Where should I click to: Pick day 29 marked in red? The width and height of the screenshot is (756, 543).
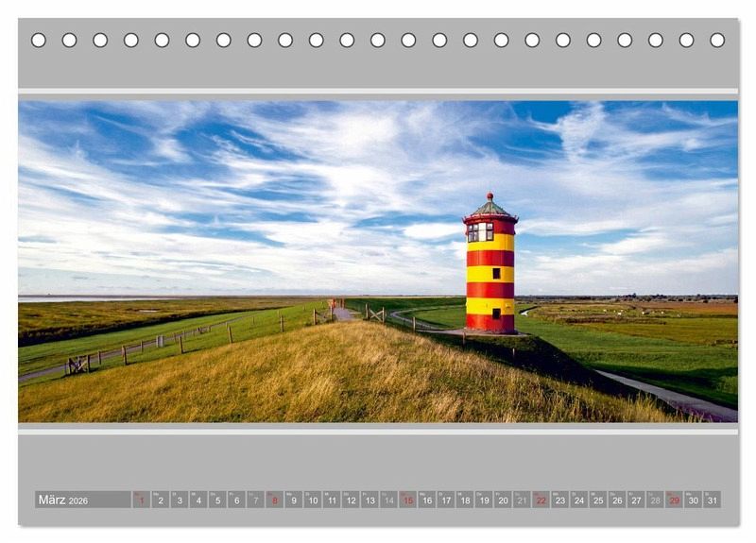[674, 500]
